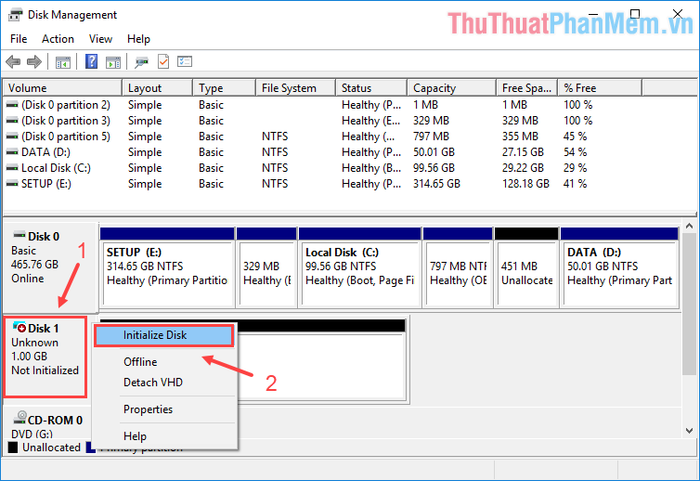The width and height of the screenshot is (700, 481).
Task: Click the vertical scrollbar thumb in disk pane
Action: (x=689, y=304)
